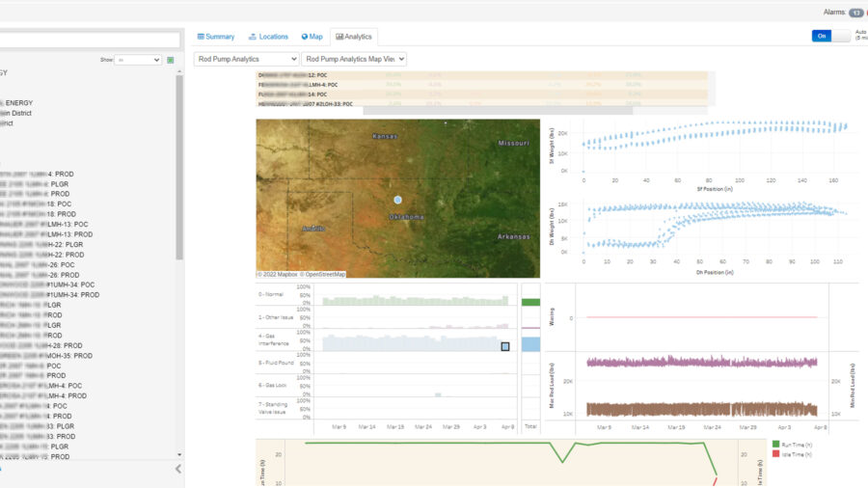Select the 18: PROD tree row
868x488 pixels.
tap(39, 214)
